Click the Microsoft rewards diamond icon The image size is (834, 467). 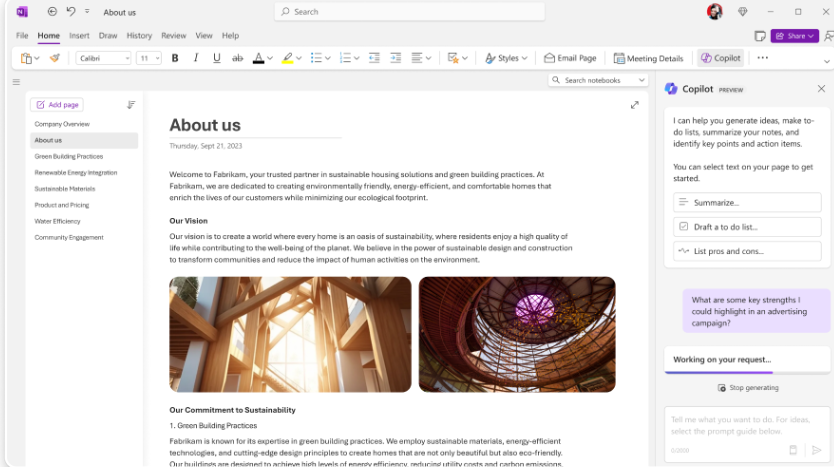[743, 12]
